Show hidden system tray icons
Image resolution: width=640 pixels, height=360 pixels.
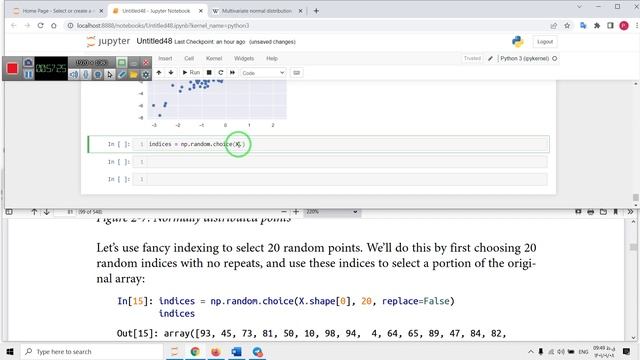click(x=530, y=351)
